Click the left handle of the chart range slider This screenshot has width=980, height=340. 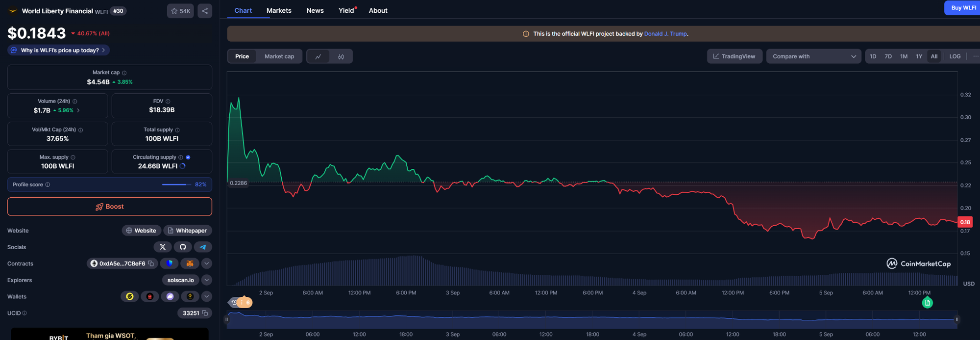pyautogui.click(x=226, y=319)
